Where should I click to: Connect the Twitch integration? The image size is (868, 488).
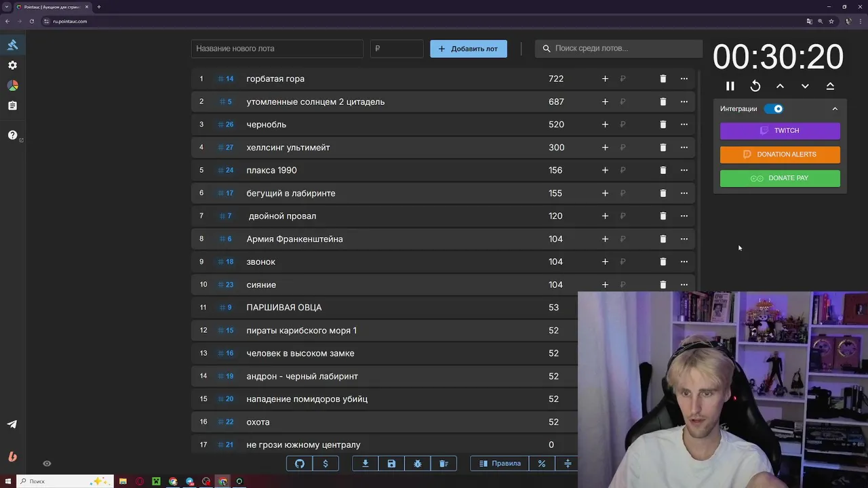pos(780,130)
